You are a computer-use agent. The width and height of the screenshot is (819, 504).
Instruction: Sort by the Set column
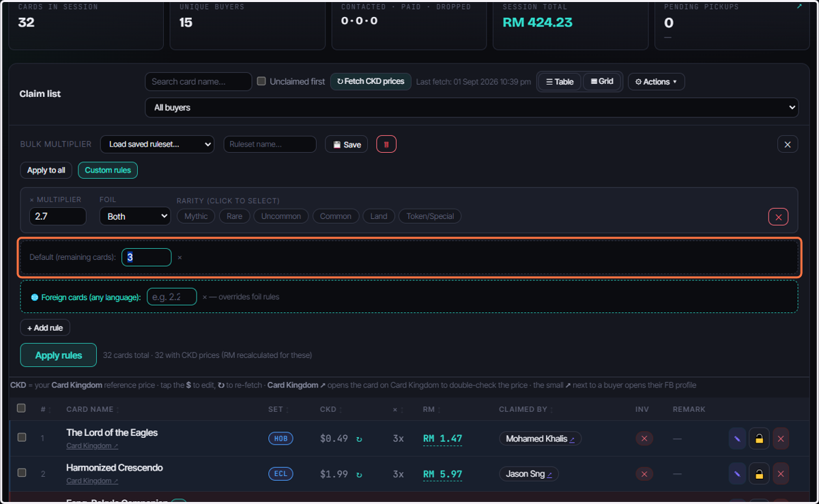277,409
